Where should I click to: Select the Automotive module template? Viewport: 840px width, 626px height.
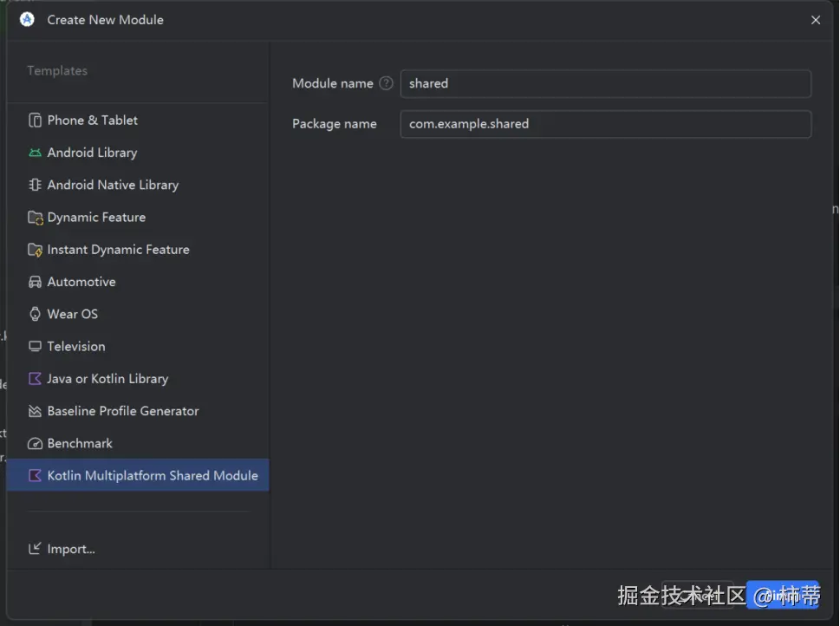(x=81, y=282)
